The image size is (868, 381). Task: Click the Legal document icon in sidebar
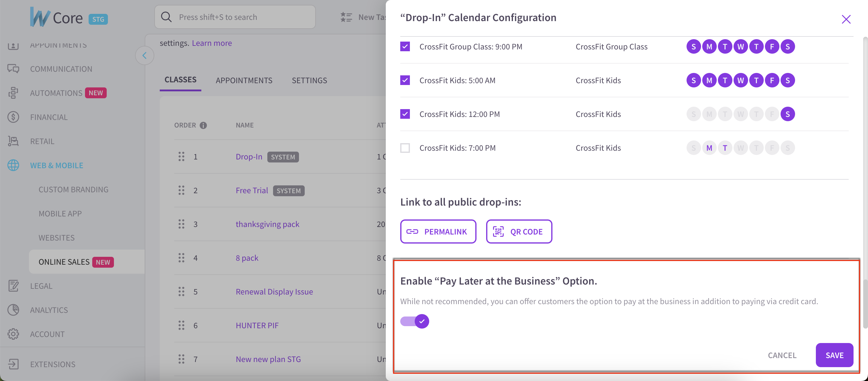click(13, 286)
